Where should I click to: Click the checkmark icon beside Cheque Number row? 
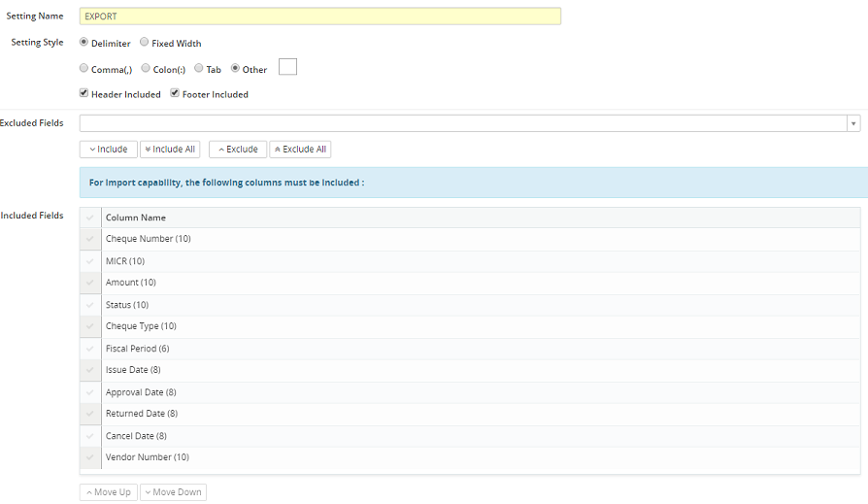pyautogui.click(x=90, y=239)
